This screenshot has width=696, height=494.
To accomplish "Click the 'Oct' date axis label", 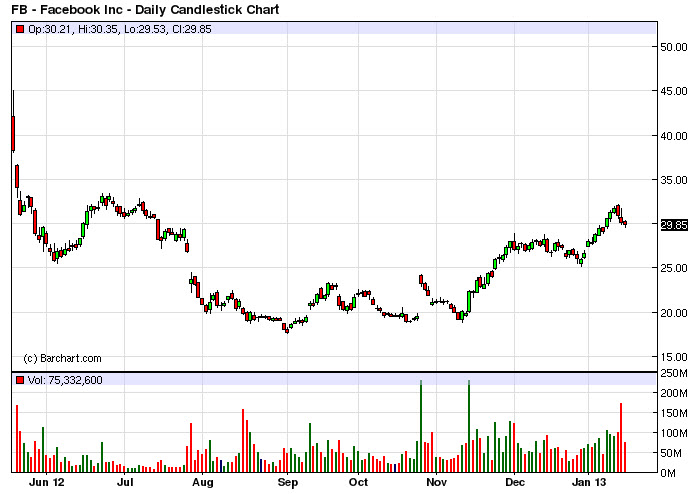I will pos(358,482).
